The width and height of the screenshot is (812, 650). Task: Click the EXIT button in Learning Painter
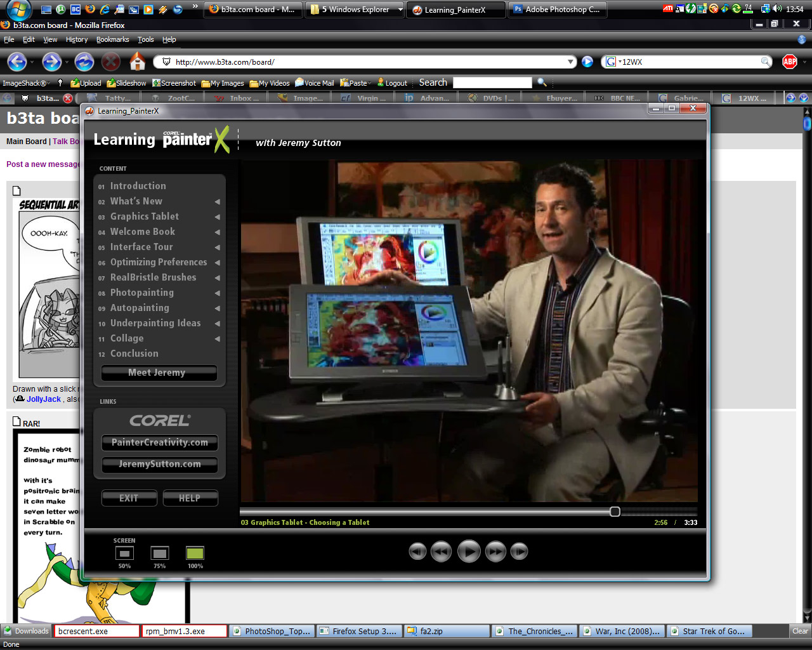(129, 498)
